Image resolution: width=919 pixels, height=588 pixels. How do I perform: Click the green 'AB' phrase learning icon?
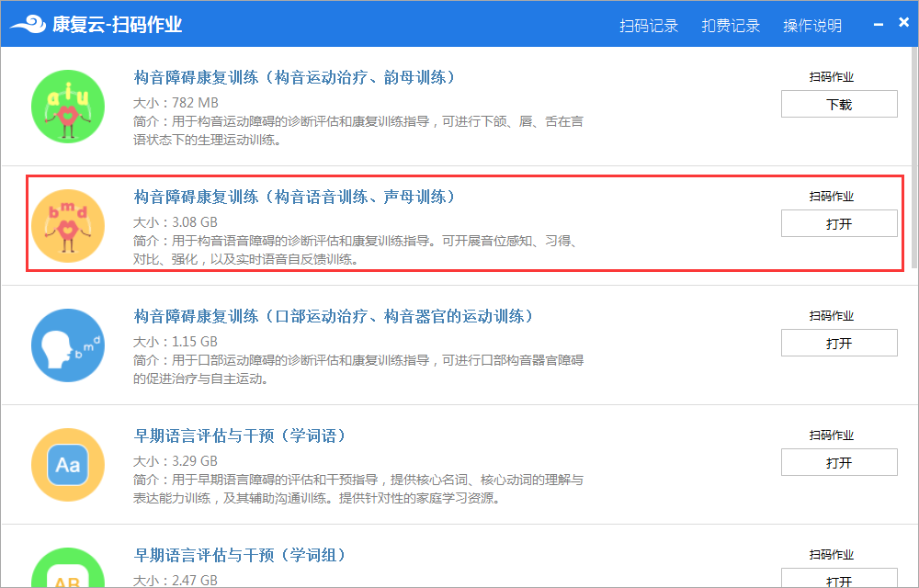coord(67,570)
